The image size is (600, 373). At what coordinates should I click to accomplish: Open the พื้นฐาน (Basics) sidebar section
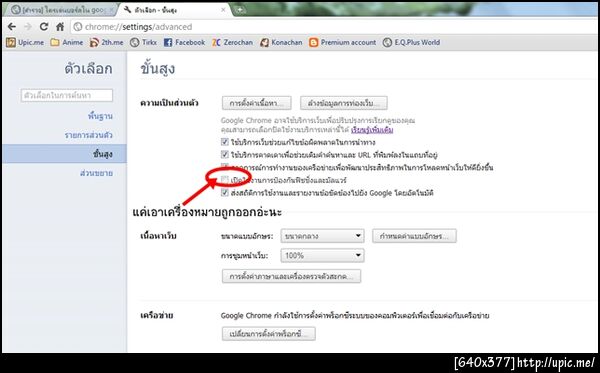[100, 116]
